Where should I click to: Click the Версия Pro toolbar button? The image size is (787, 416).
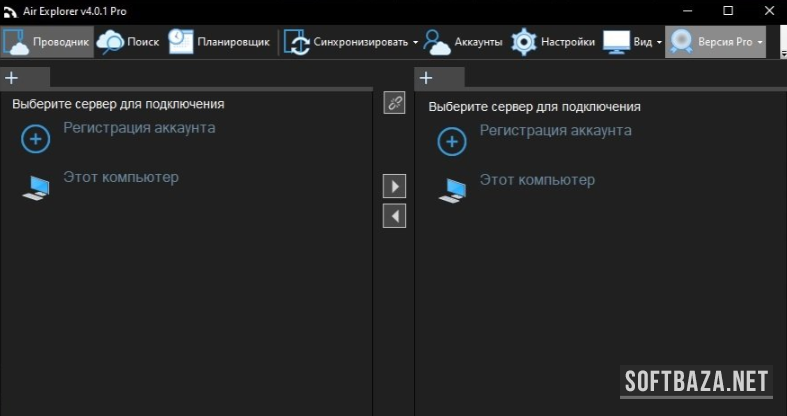point(715,42)
